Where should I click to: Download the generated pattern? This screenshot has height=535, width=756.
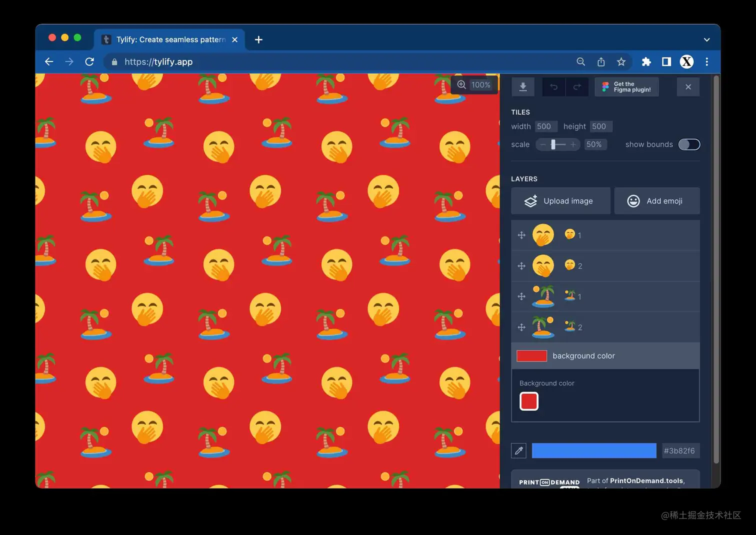[522, 86]
